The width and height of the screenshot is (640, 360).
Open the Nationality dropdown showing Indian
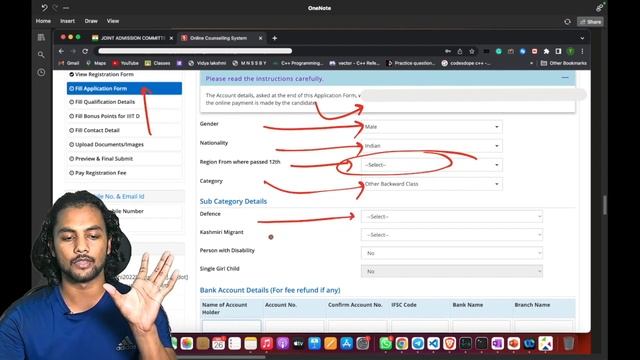(432, 146)
